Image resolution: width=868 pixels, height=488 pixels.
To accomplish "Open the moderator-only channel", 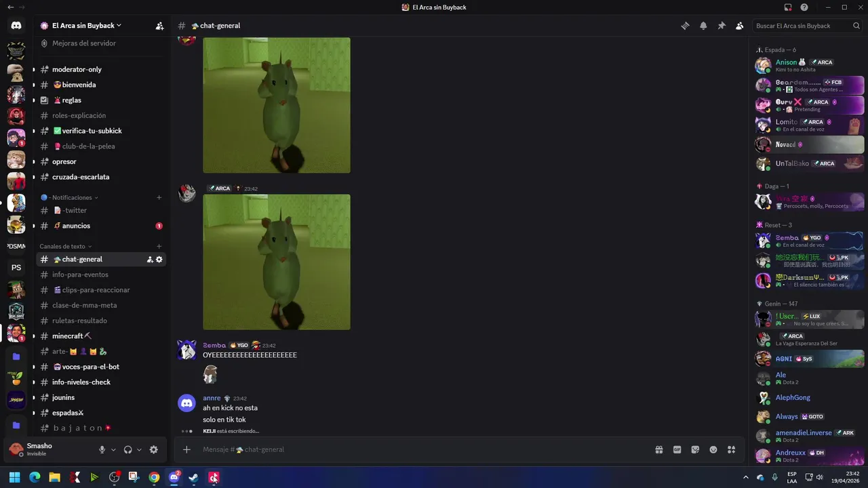I will click(x=100, y=69).
